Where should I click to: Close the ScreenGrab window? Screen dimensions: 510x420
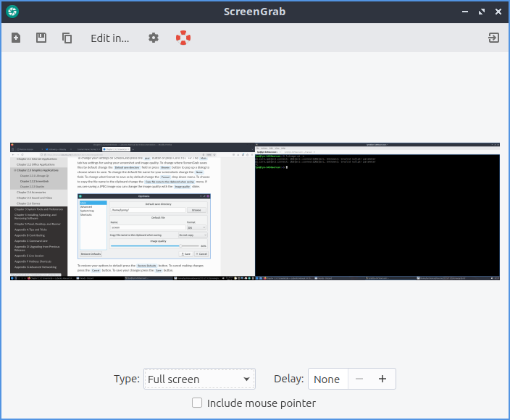[498, 12]
